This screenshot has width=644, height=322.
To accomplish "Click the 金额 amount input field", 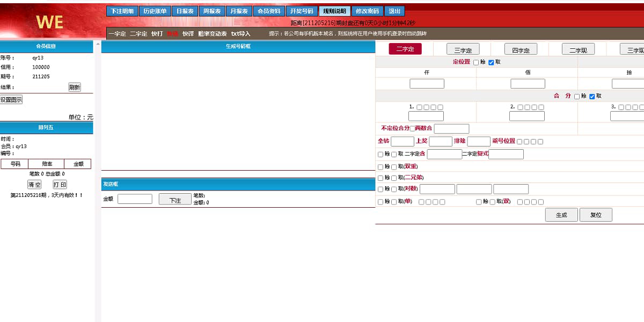I will [x=135, y=199].
